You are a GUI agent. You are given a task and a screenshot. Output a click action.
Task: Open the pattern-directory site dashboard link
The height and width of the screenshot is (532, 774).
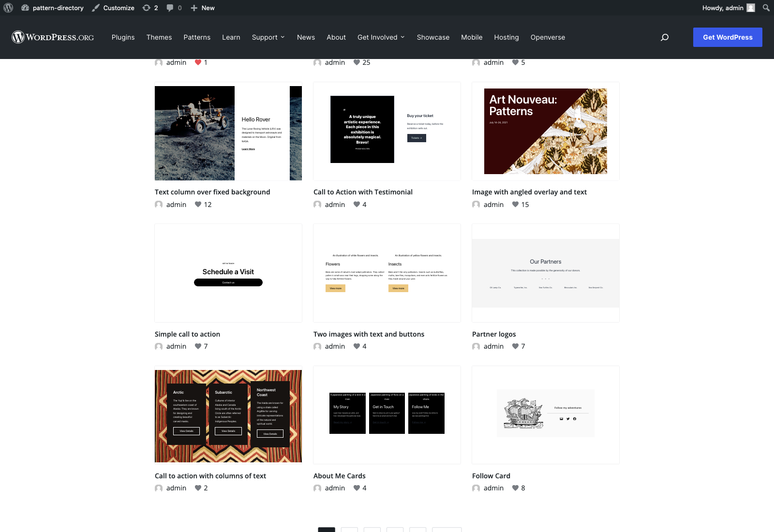pyautogui.click(x=52, y=8)
